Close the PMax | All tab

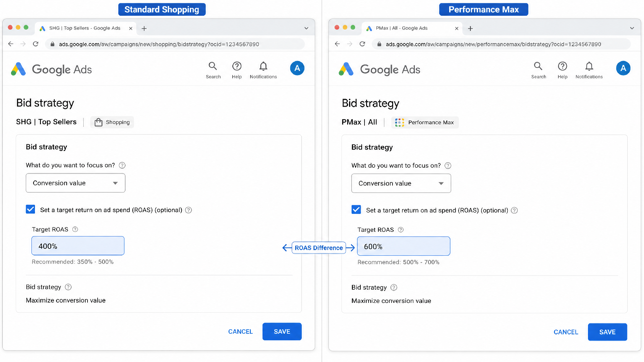click(457, 28)
